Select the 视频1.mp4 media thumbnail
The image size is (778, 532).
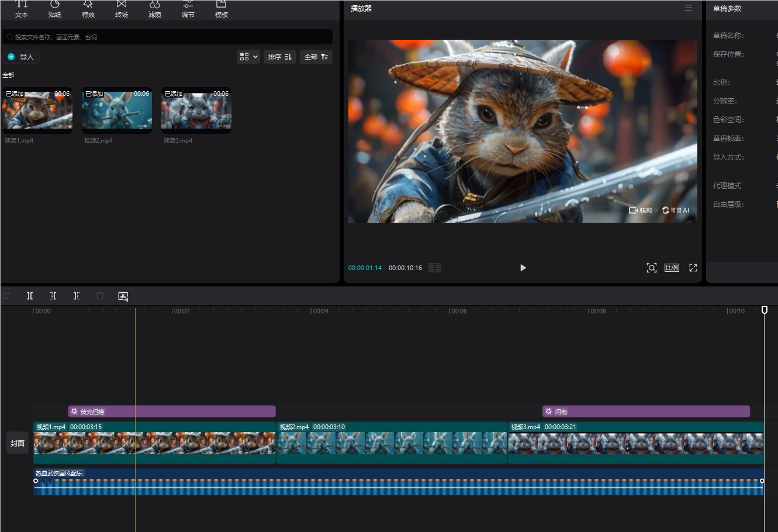pos(37,109)
